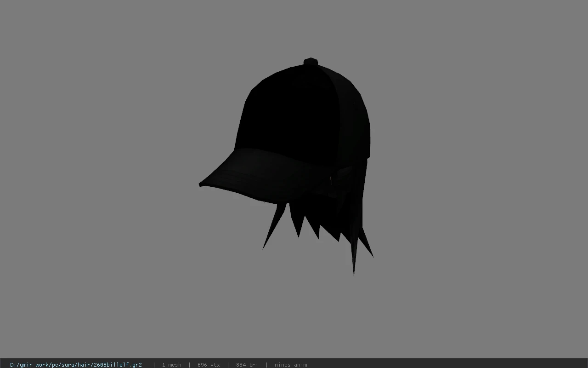The image size is (588, 368).
Task: Click the 'nincs anim' status entry
Action: [291, 365]
